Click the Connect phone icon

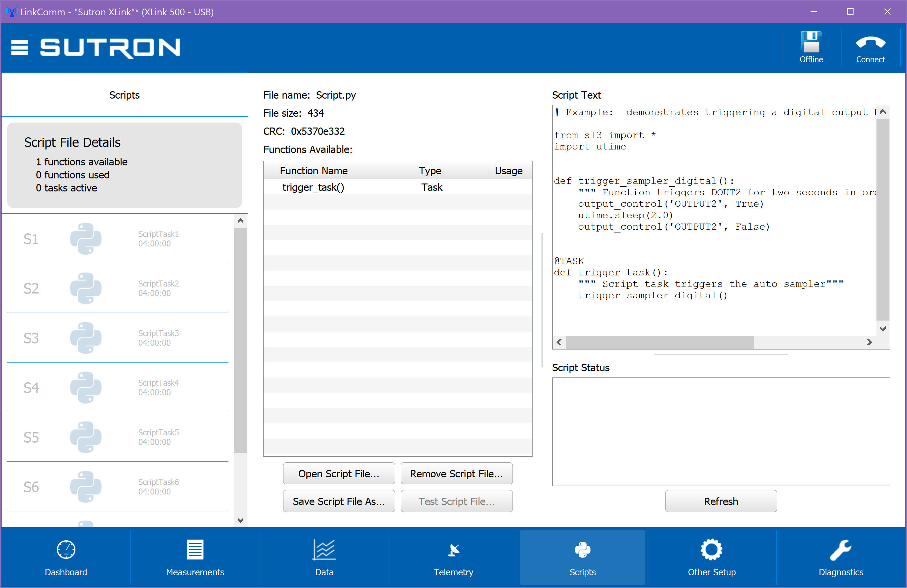click(870, 42)
